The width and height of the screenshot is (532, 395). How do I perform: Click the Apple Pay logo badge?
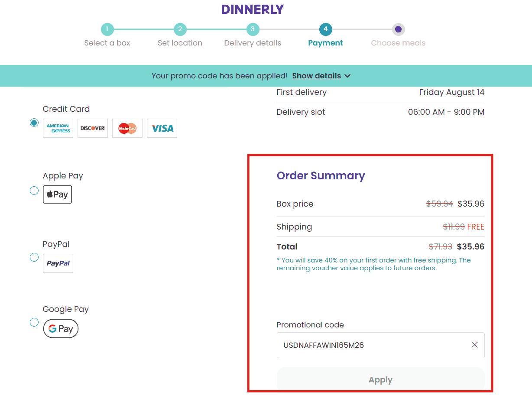tap(57, 194)
